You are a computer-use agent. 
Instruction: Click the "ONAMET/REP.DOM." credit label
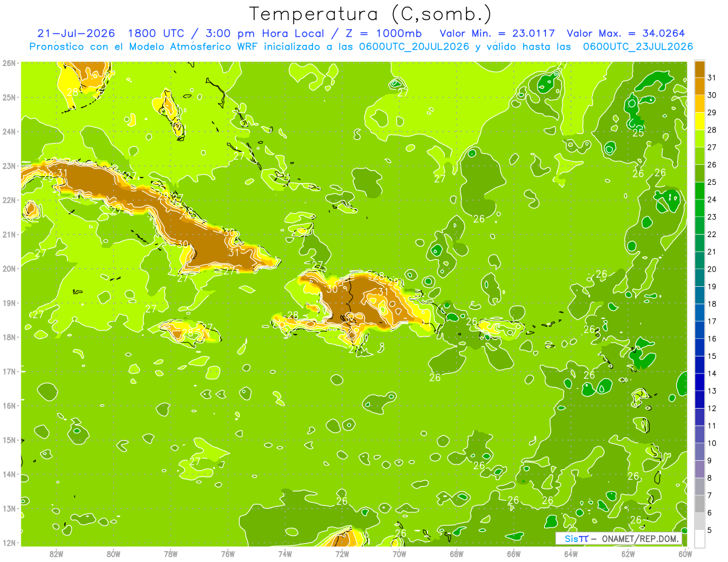click(641, 538)
